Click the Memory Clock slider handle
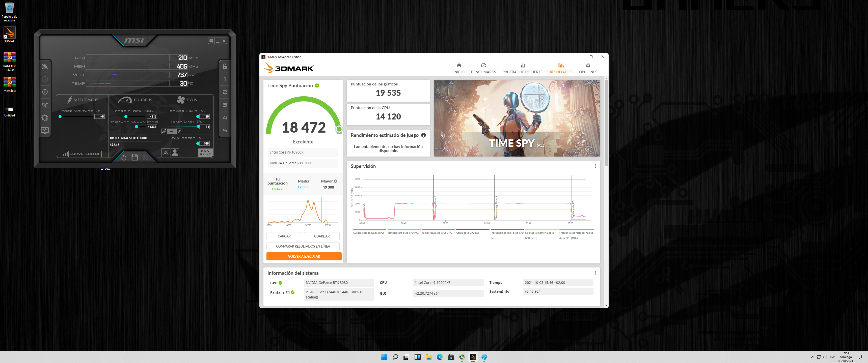This screenshot has height=363, width=868. point(137,127)
